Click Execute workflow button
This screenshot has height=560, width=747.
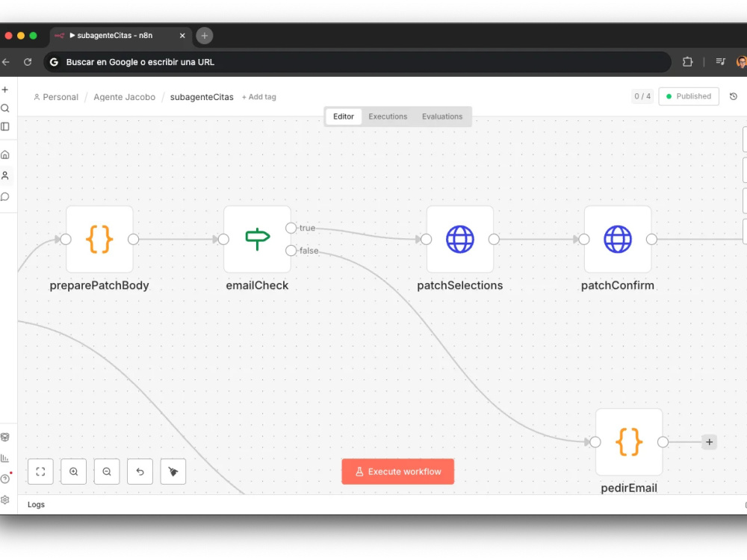tap(398, 471)
